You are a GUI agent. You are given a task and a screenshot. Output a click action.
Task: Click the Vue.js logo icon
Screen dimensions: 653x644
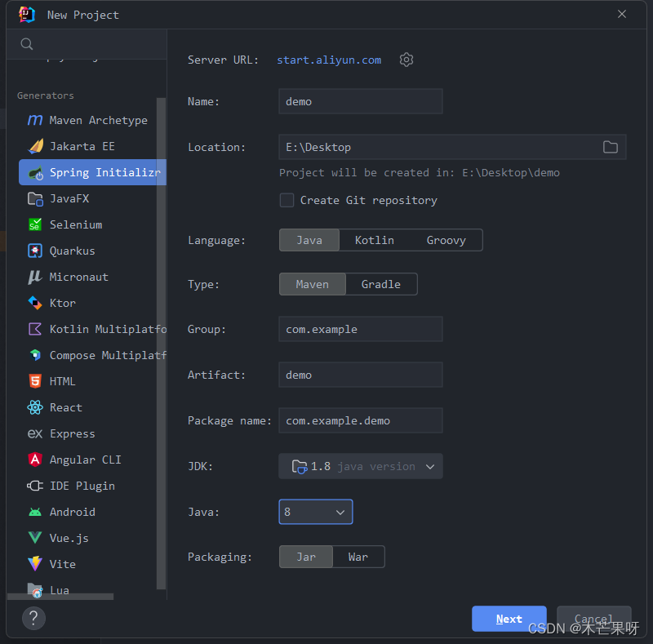point(35,538)
